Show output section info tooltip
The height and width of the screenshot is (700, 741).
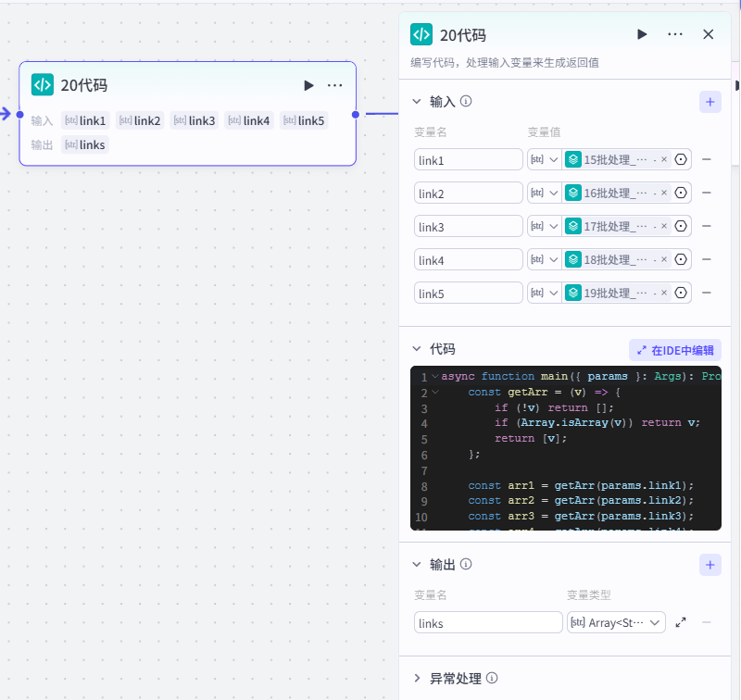pyautogui.click(x=466, y=565)
